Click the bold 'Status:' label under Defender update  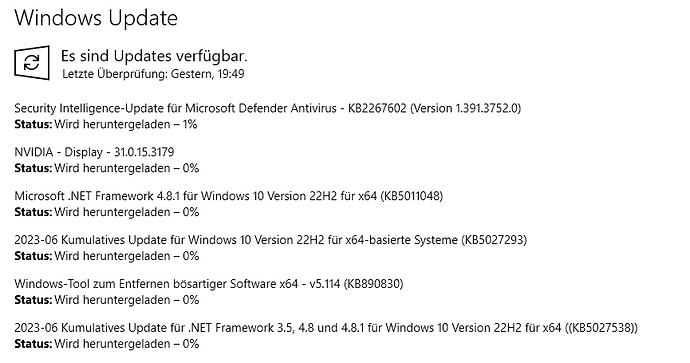pyautogui.click(x=33, y=125)
